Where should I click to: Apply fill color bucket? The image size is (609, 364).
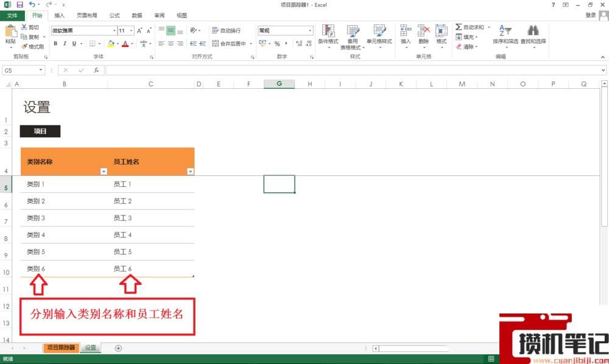click(x=111, y=43)
